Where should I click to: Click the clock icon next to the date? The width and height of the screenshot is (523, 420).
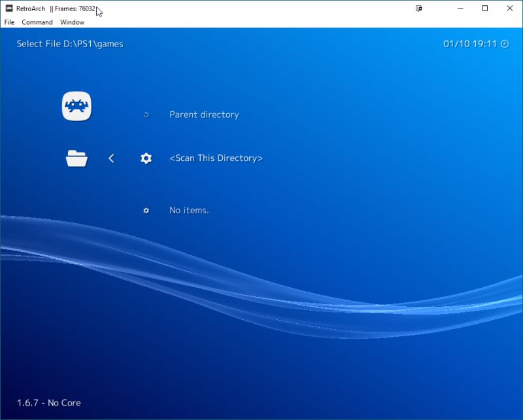[x=503, y=44]
